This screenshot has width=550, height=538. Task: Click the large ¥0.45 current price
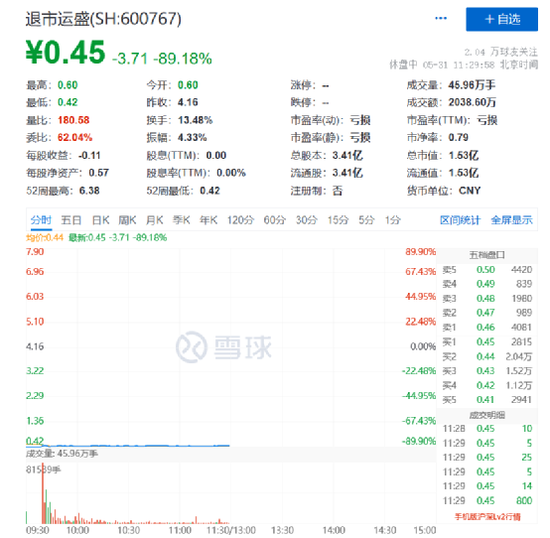pos(66,52)
